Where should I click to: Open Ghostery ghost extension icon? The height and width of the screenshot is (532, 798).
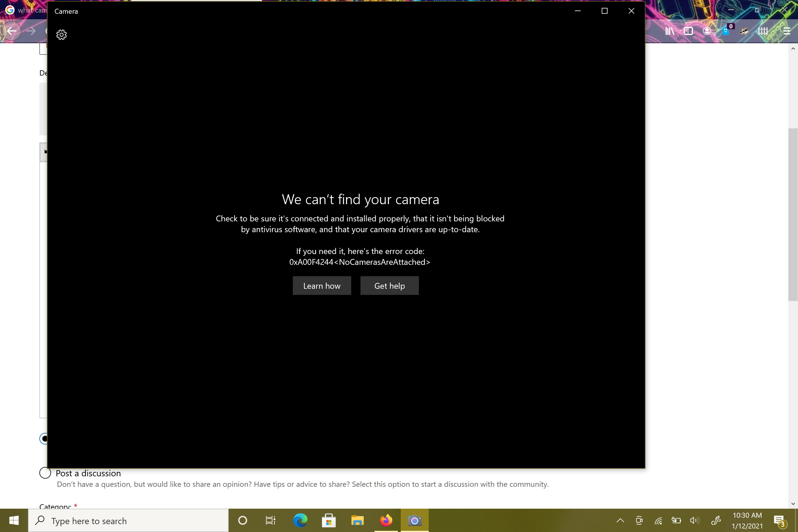[x=725, y=31]
